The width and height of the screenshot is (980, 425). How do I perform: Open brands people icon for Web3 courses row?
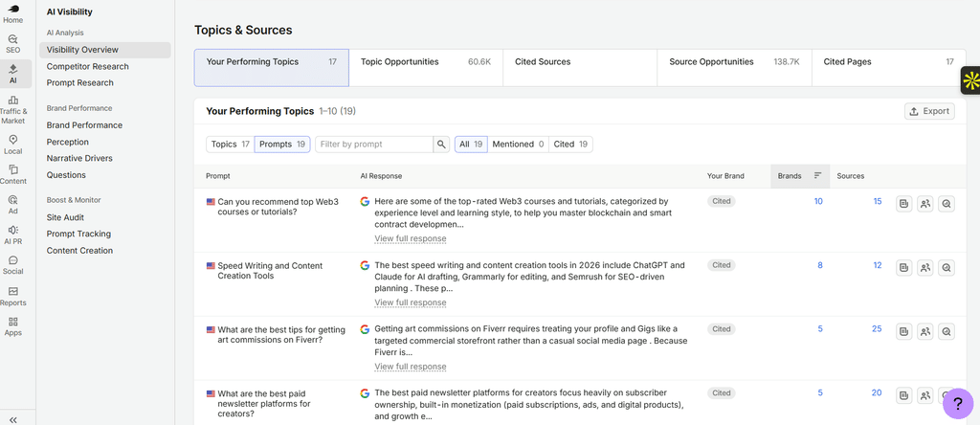pyautogui.click(x=925, y=204)
